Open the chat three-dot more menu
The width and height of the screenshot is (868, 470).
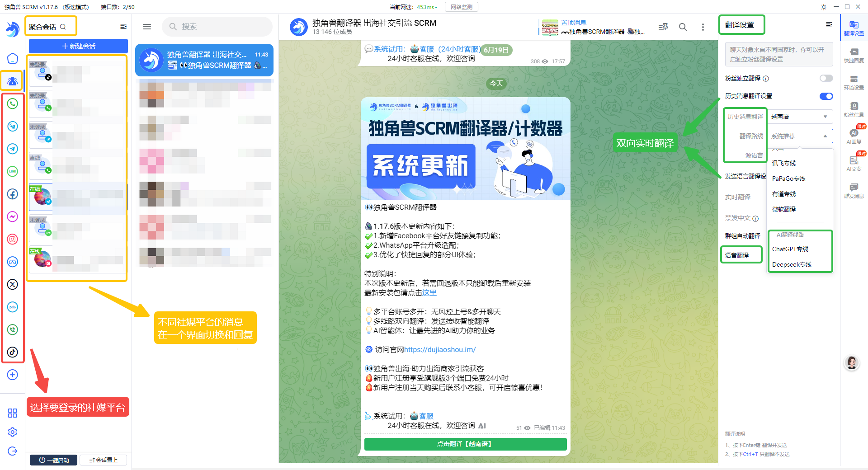click(x=703, y=27)
